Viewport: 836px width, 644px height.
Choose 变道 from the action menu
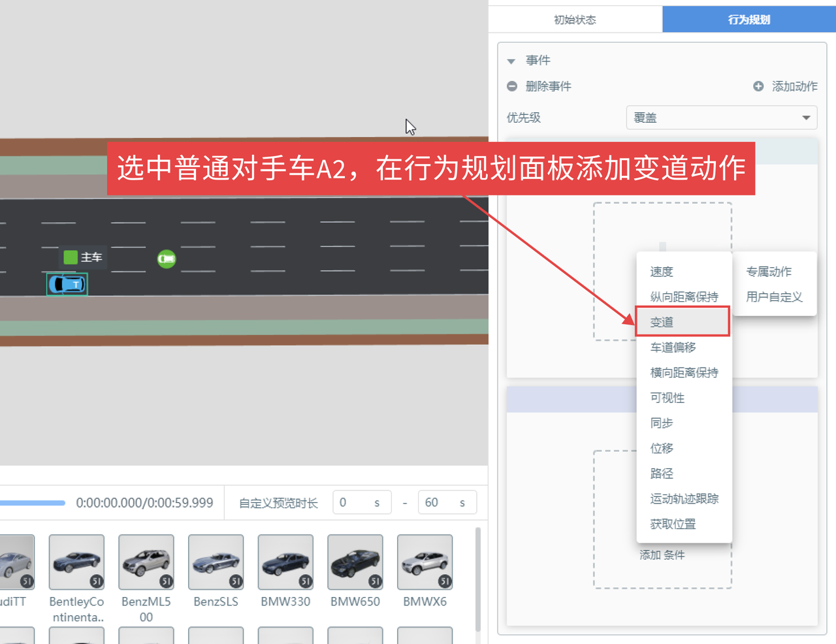662,322
